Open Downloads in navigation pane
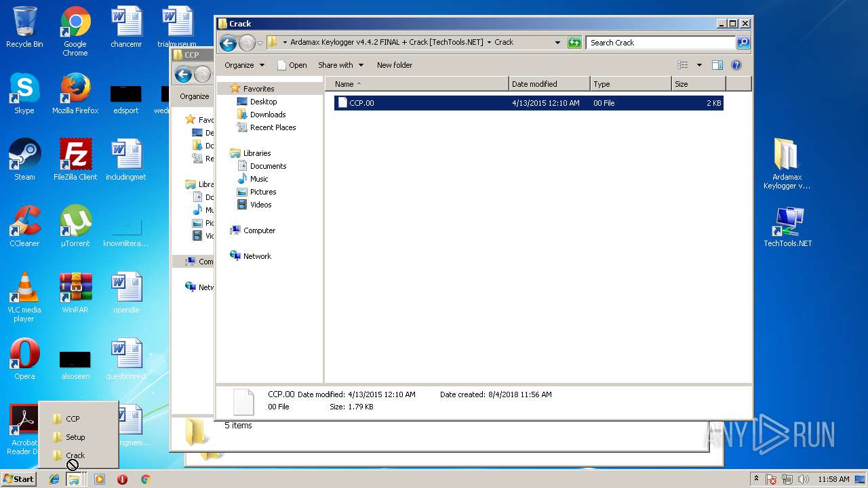 click(268, 115)
